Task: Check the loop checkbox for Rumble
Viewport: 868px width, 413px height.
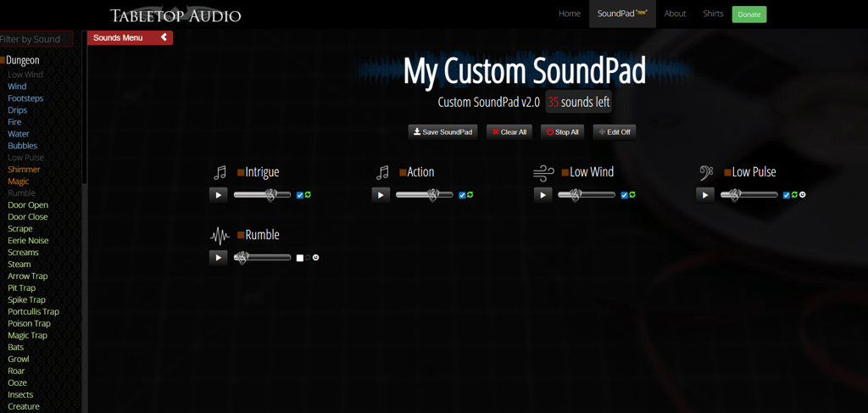Action: (x=300, y=258)
